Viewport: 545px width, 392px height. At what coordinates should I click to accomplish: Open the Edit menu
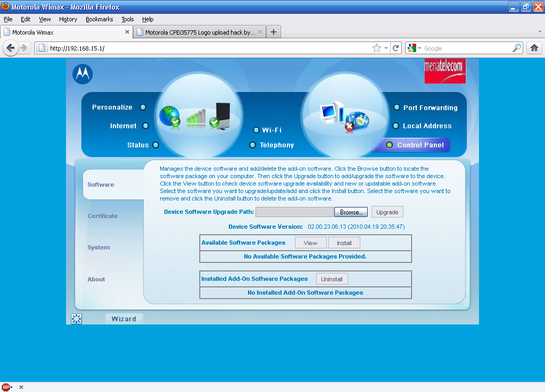click(26, 19)
